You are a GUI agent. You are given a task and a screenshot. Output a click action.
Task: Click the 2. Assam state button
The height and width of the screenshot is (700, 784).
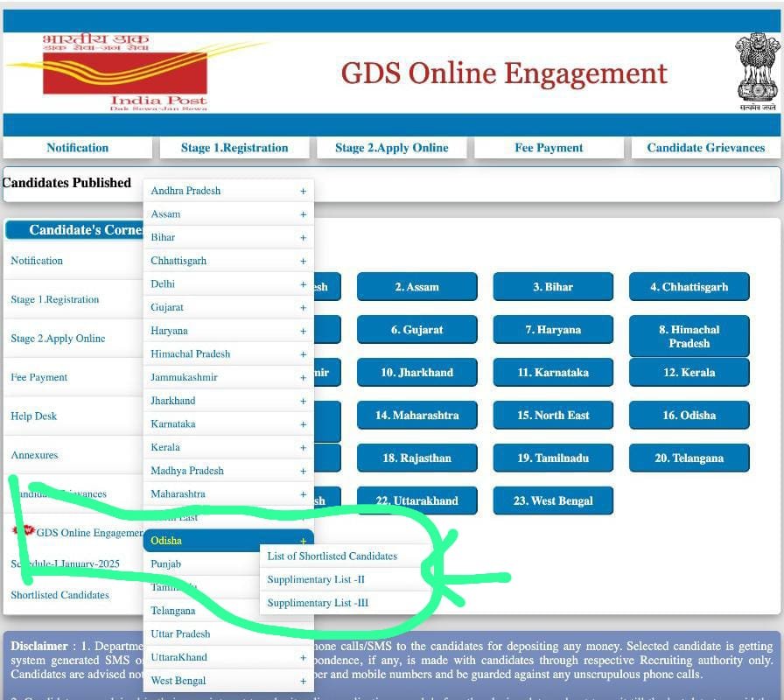coord(417,286)
